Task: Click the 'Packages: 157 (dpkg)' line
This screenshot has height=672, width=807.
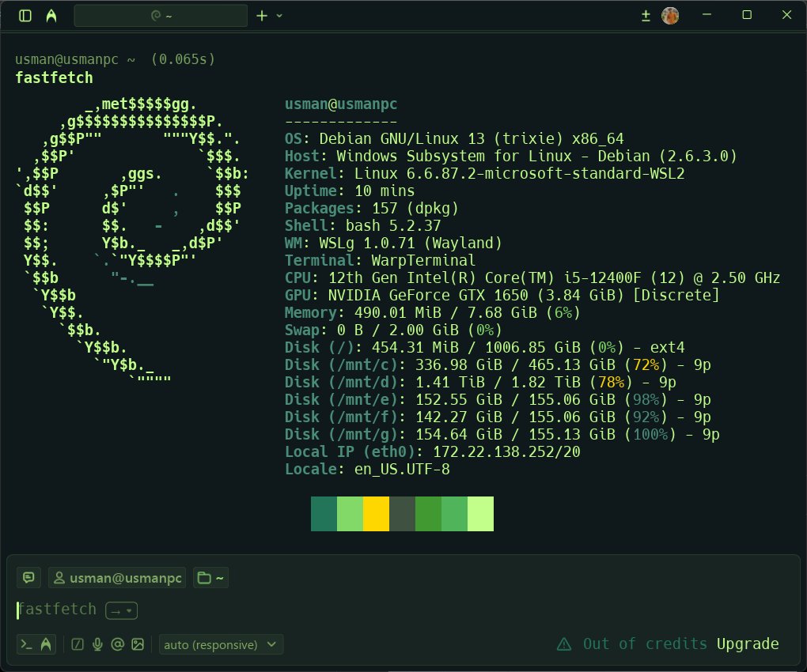Action: coord(371,208)
